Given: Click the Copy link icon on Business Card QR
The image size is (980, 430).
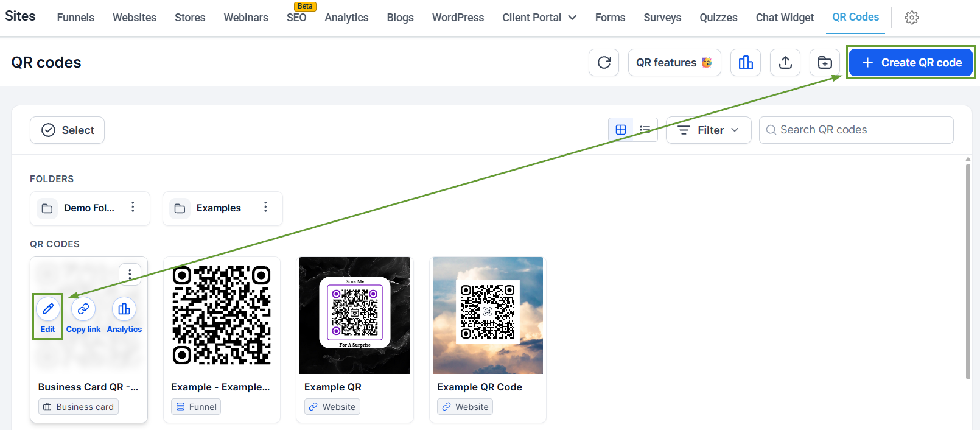Looking at the screenshot, I should point(83,309).
